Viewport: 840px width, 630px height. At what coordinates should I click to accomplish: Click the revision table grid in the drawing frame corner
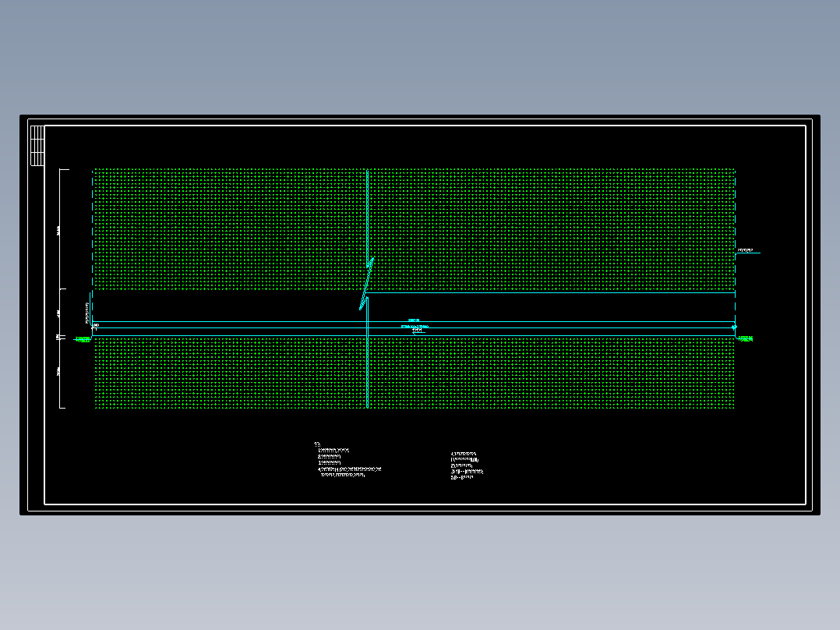click(x=37, y=146)
